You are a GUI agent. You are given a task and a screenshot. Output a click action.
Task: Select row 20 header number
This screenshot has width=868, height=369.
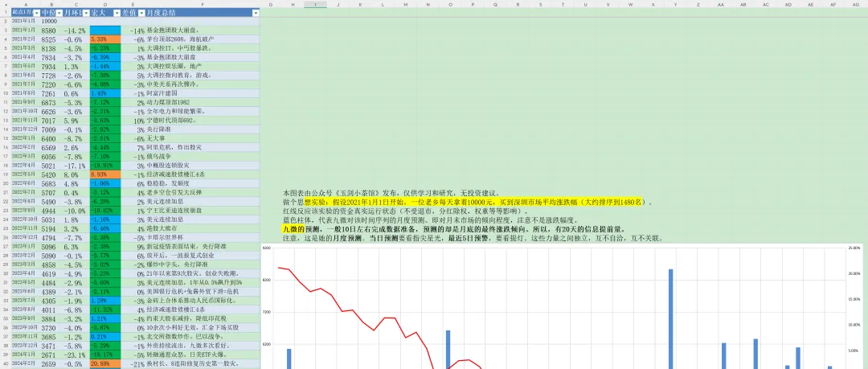point(6,183)
